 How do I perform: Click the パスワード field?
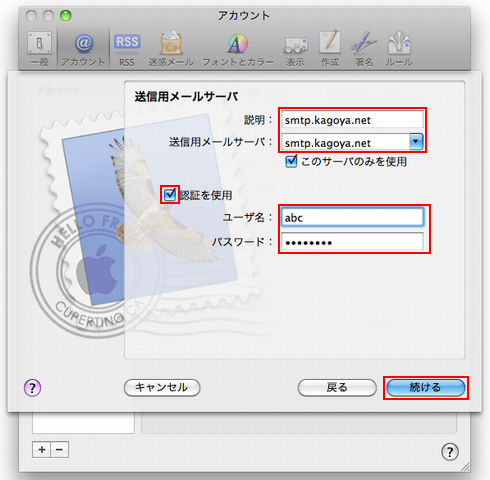[352, 241]
